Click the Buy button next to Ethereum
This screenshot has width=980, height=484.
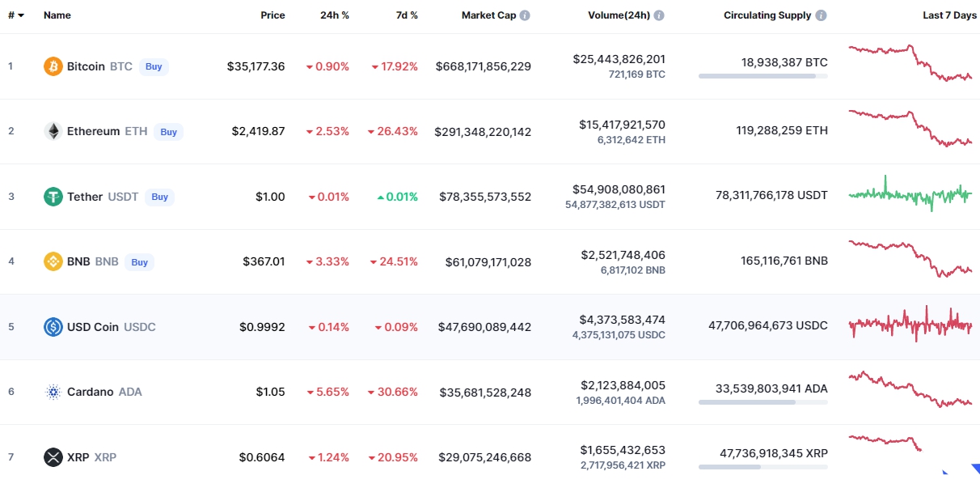168,131
